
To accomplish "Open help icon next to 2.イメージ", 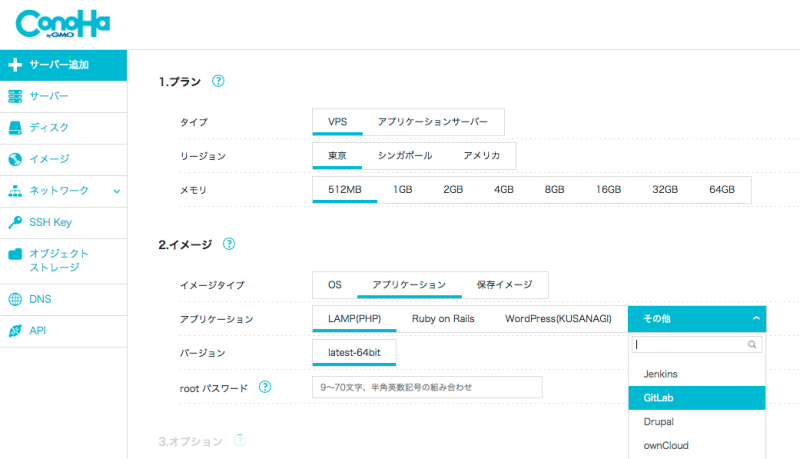I will [229, 244].
